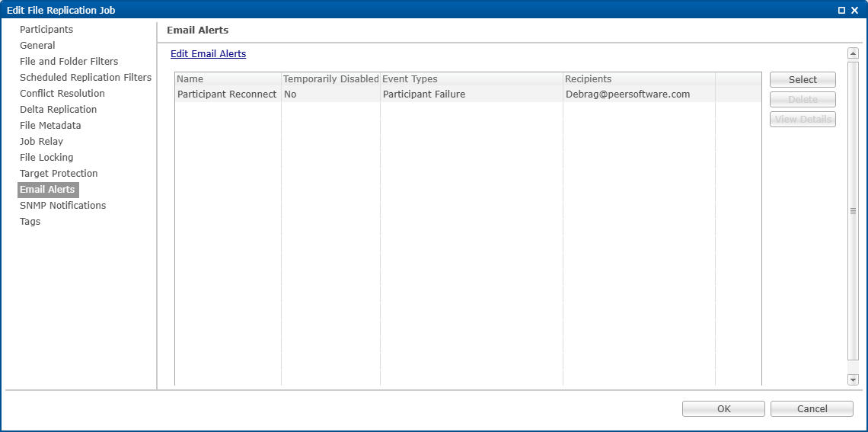Open the Participants settings page
Screen dimensions: 868x432
(46, 30)
